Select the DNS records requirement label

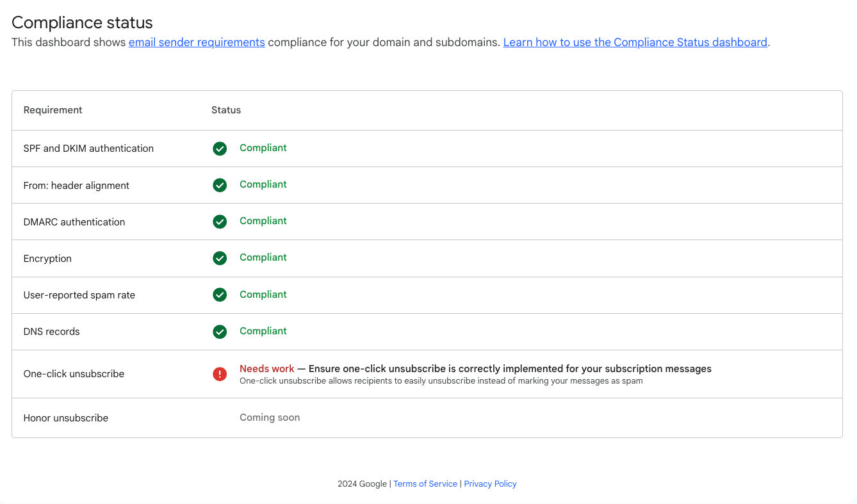click(x=51, y=331)
